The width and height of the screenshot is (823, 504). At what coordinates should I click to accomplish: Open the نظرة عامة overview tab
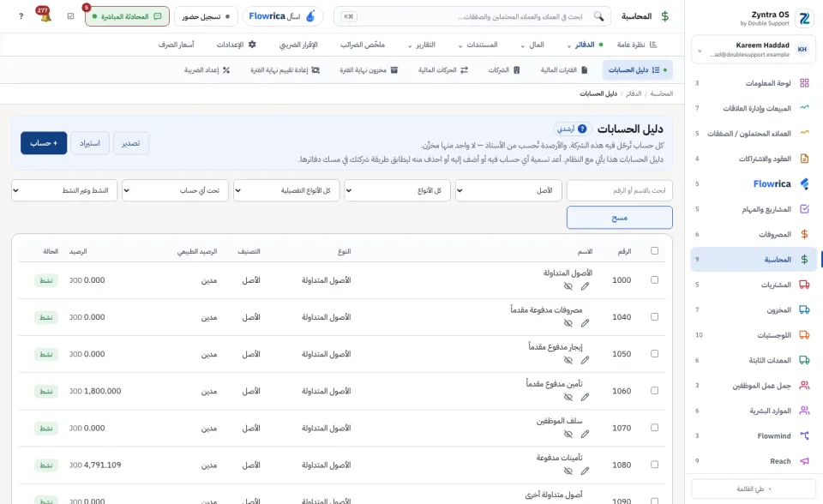[x=637, y=45]
